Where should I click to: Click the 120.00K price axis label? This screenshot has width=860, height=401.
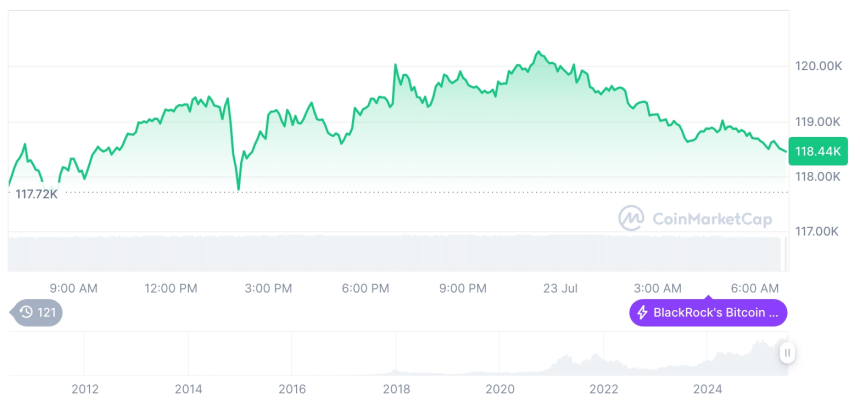click(x=817, y=66)
